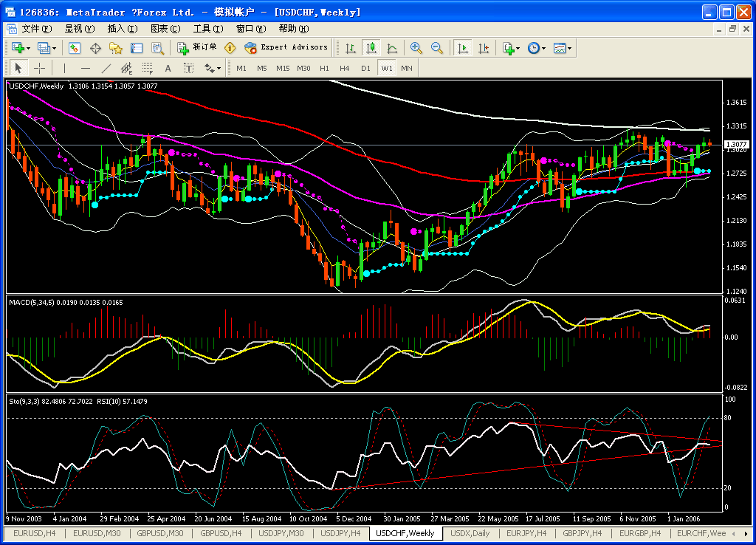Image resolution: width=756 pixels, height=545 pixels.
Task: Select the text label tool
Action: (x=188, y=67)
